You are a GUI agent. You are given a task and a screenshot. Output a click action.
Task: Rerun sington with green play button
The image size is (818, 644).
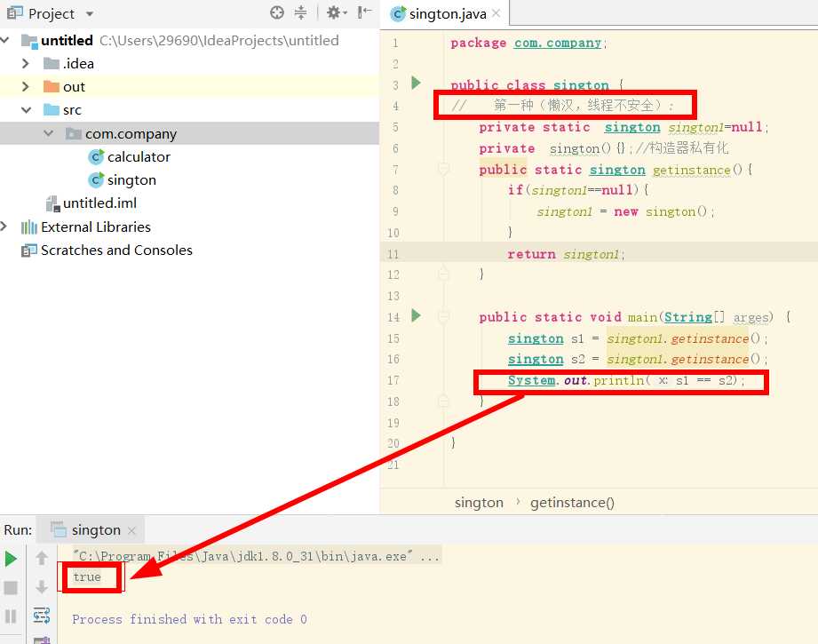pyautogui.click(x=11, y=559)
